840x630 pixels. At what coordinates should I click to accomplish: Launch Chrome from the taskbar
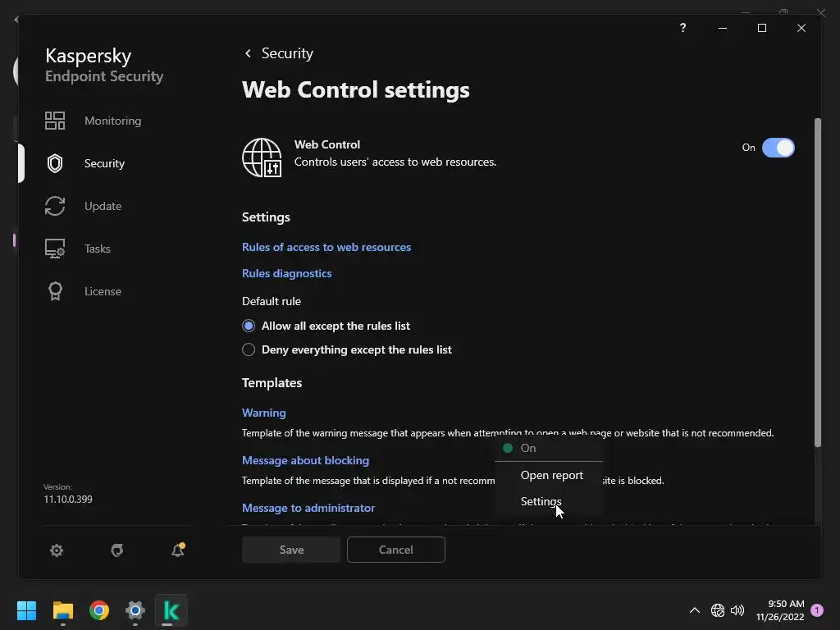tap(99, 610)
